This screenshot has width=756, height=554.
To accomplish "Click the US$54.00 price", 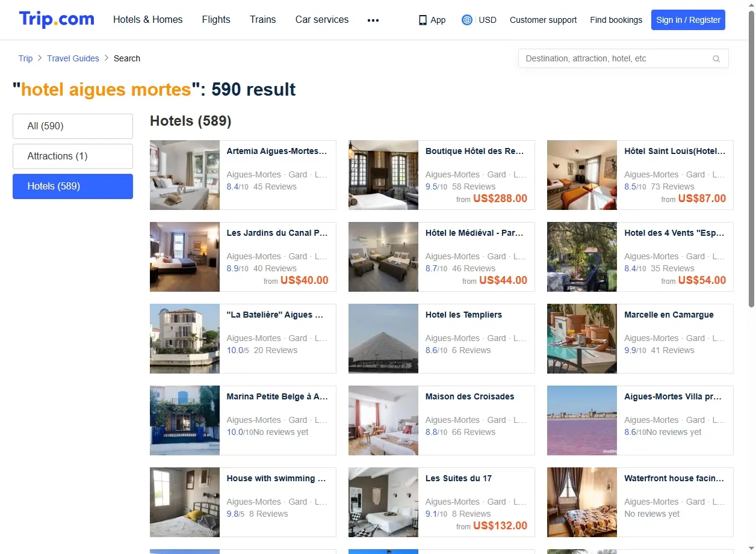I will click(x=702, y=280).
